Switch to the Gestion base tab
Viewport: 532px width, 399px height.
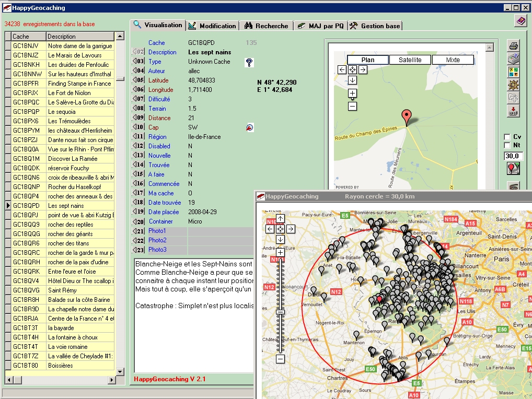[375, 26]
